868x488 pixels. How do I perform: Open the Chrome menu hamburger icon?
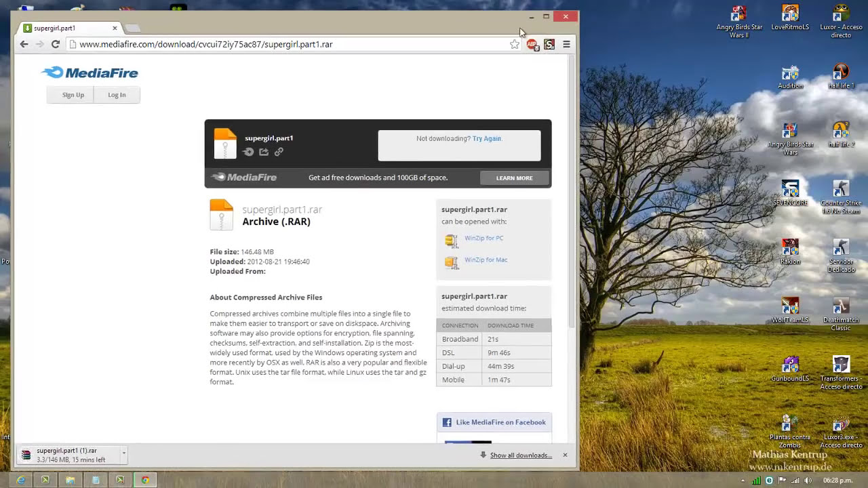coord(566,44)
